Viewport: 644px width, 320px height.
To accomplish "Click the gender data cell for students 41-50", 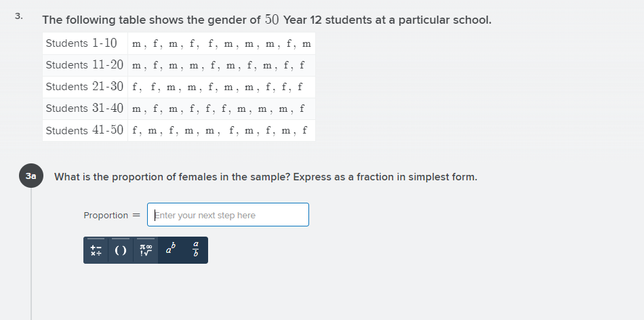I will click(222, 131).
